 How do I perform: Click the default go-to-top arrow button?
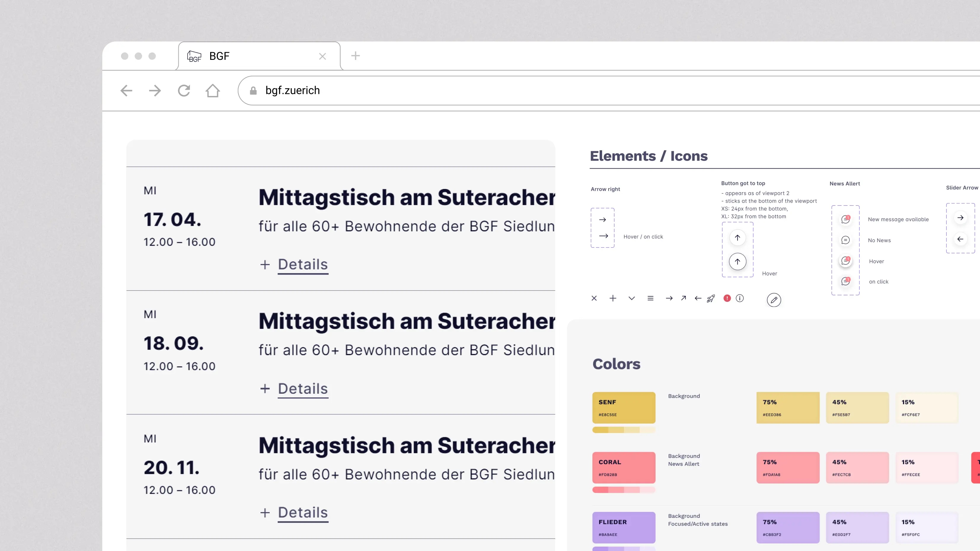pos(737,238)
